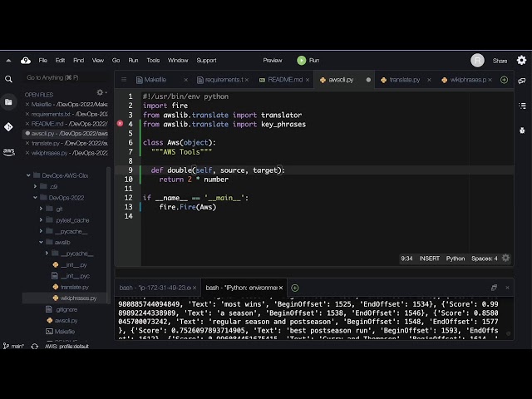The width and height of the screenshot is (532, 399).
Task: Open the Window menu
Action: (178, 61)
